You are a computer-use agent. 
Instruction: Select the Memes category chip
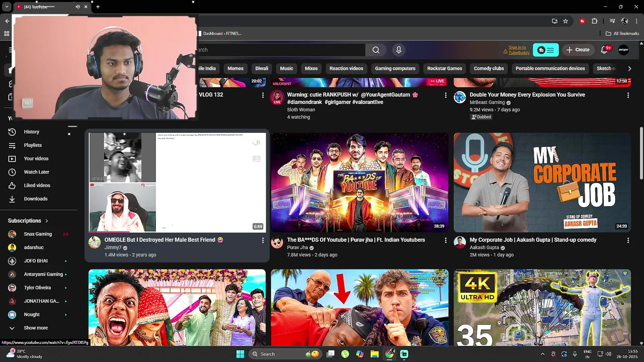click(x=235, y=68)
